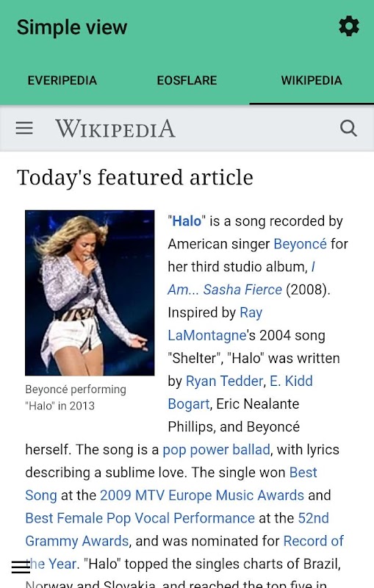Follow the Beyoncé link
The height and width of the screenshot is (588, 374).
301,244
